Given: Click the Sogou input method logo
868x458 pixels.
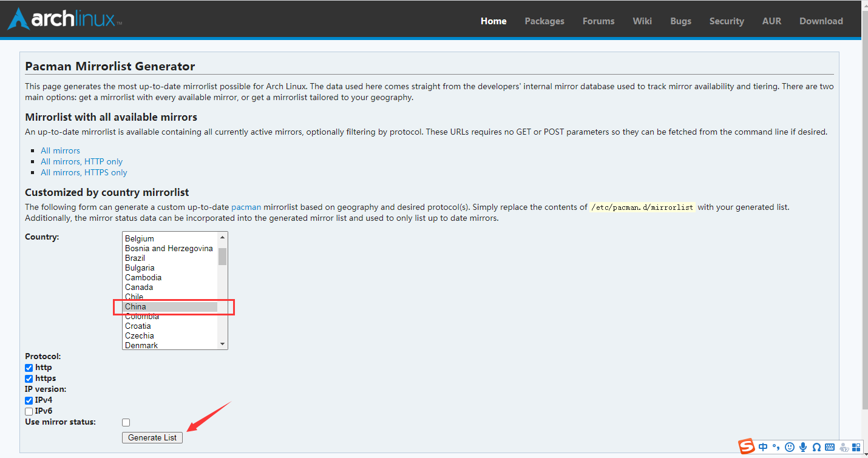Looking at the screenshot, I should [747, 447].
